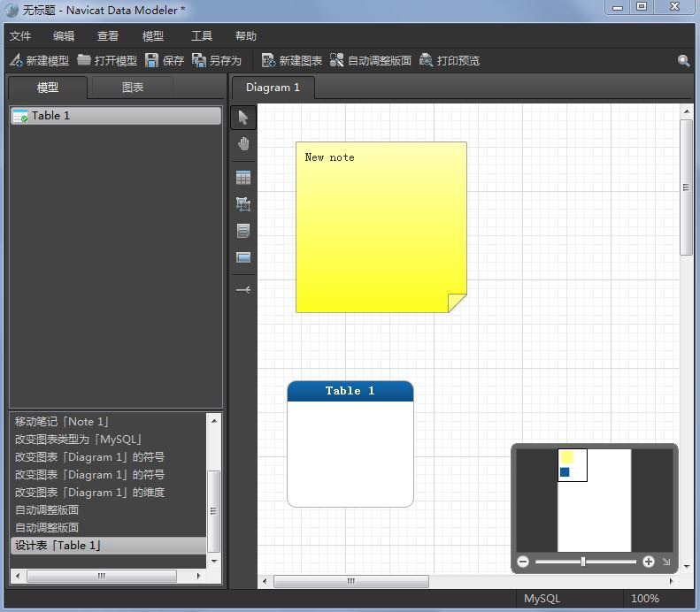
Task: Select history entry 移动笔记「Note 1」
Action: pyautogui.click(x=62, y=422)
